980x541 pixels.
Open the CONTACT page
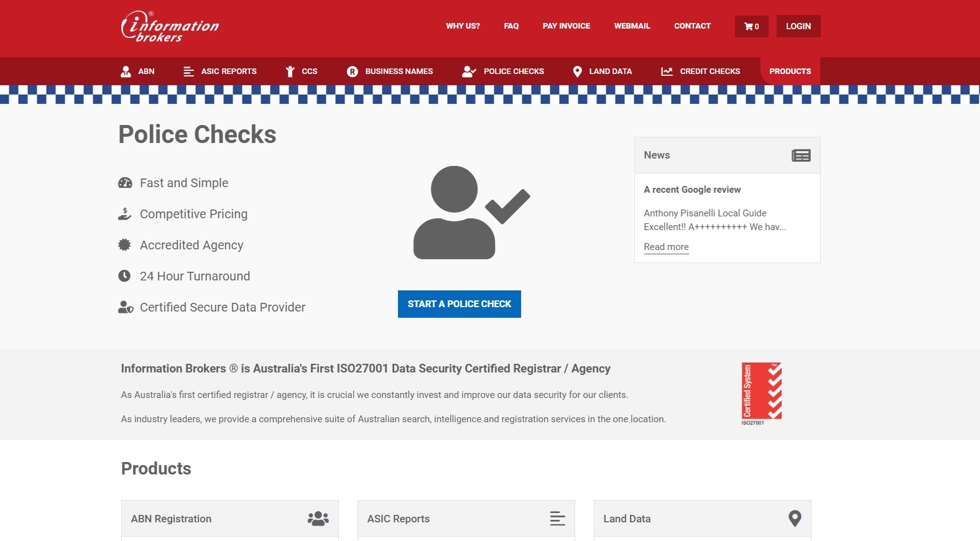[692, 26]
